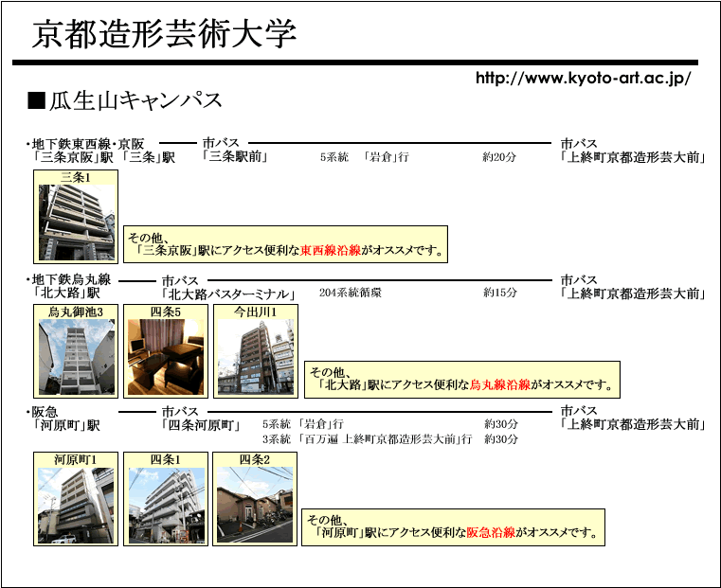Click the 「河原町」駅 station label
Screen dimensions: 721x588
tap(66, 425)
